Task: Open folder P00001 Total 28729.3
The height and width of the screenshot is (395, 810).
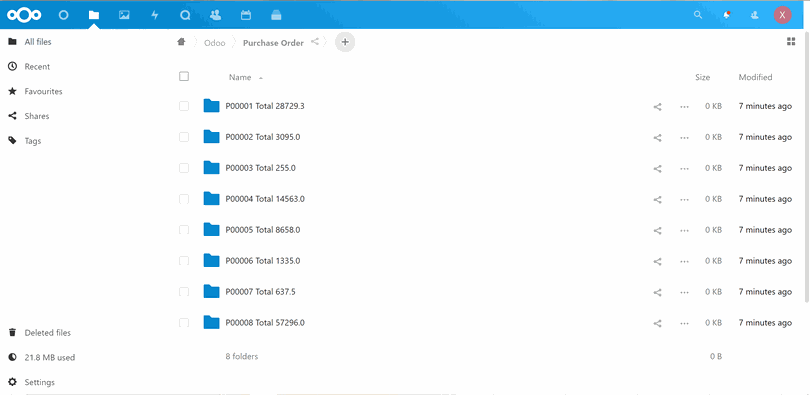Action: (265, 106)
